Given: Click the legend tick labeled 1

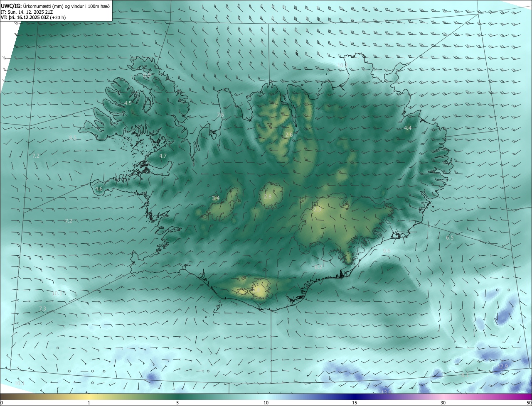Looking at the screenshot, I should [x=89, y=403].
